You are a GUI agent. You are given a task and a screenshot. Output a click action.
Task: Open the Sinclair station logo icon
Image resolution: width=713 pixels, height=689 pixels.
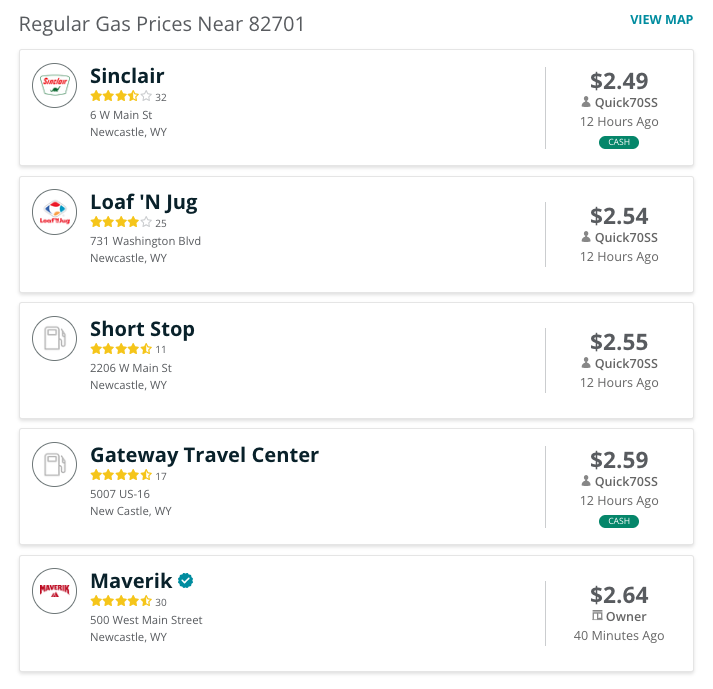click(x=55, y=85)
